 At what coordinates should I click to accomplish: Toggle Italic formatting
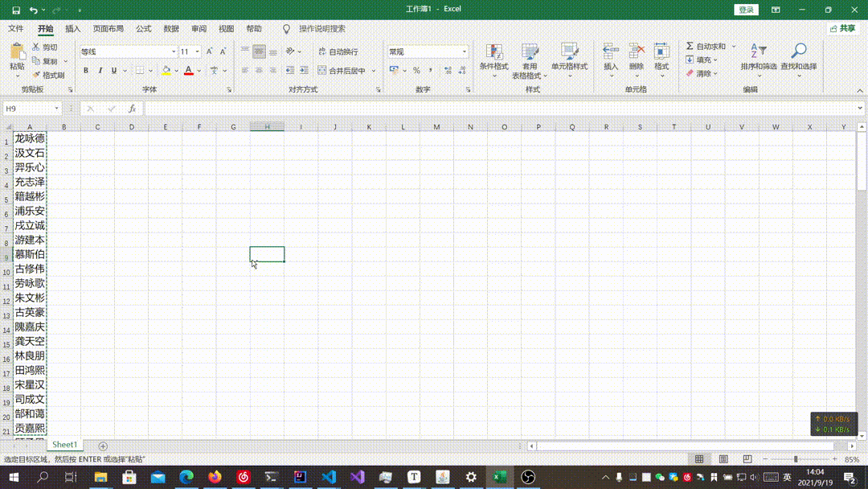pos(100,70)
